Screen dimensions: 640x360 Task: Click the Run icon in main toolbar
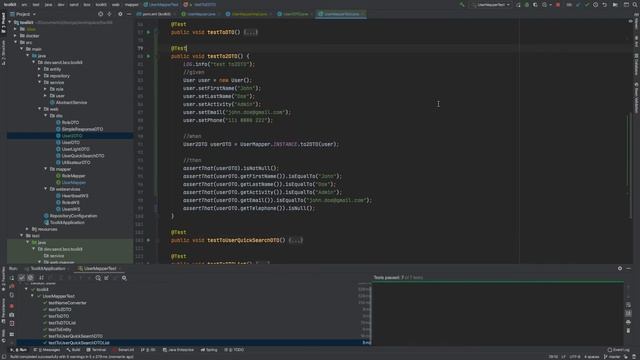tap(518, 5)
